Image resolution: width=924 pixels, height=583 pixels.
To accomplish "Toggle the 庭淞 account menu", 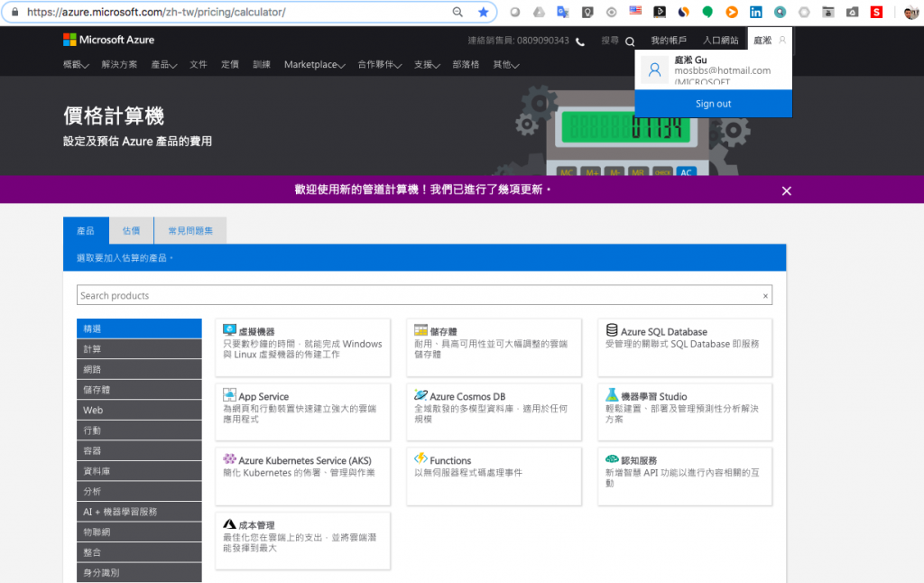I will click(770, 40).
